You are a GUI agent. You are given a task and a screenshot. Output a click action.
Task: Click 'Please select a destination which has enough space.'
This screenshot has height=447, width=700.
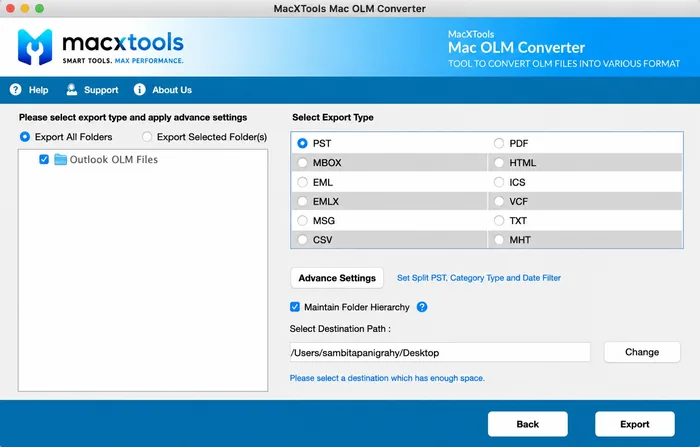point(387,378)
